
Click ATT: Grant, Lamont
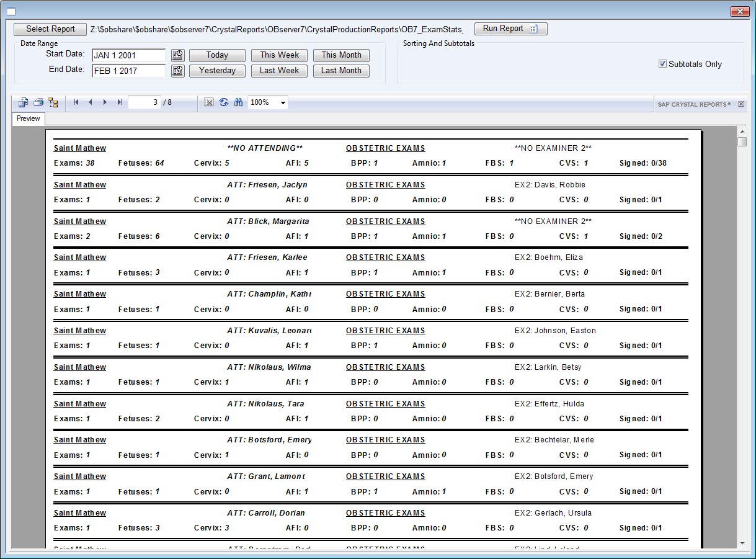click(266, 476)
